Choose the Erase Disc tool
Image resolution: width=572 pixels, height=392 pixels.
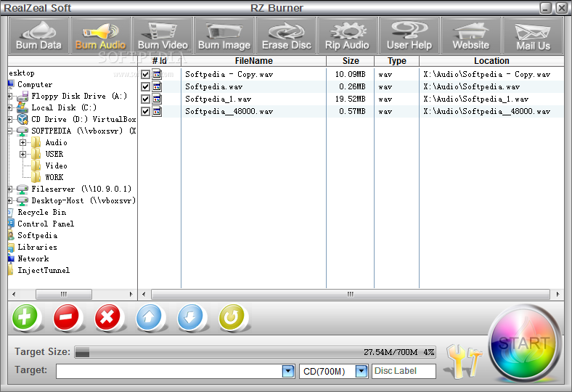coord(286,36)
